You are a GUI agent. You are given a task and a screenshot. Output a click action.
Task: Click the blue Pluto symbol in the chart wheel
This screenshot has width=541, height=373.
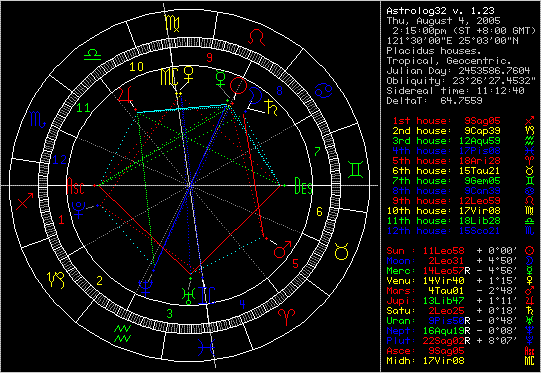pyautogui.click(x=78, y=209)
